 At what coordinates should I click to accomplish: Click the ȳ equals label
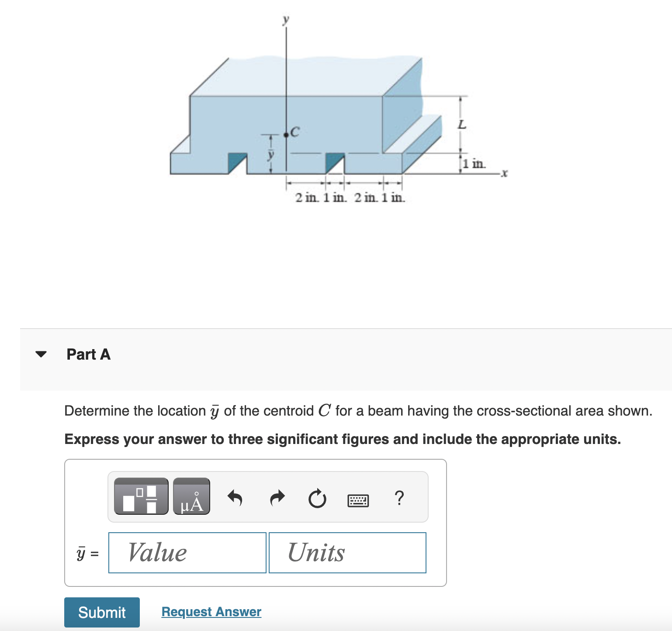pos(86,553)
